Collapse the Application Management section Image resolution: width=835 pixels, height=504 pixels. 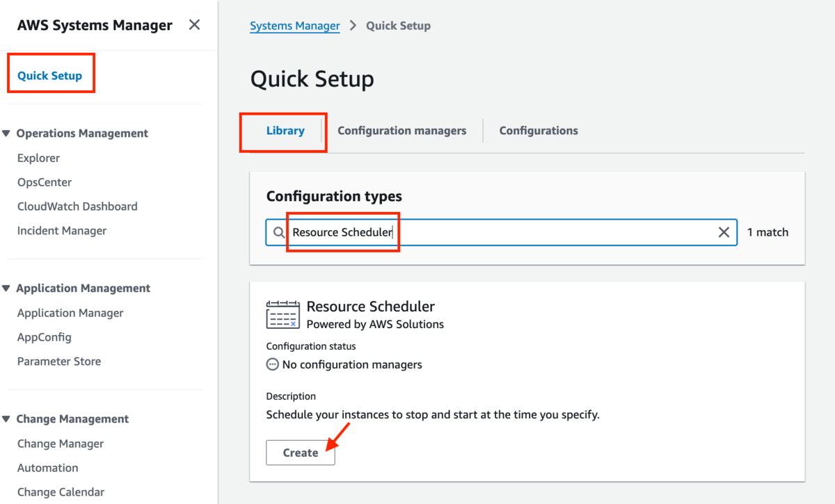(x=6, y=288)
